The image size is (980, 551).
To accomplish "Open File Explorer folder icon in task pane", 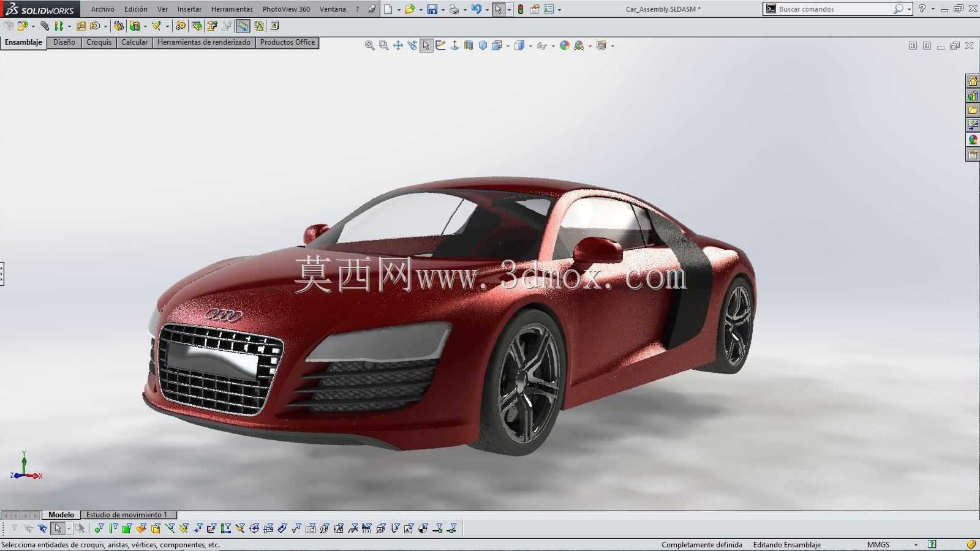I will tap(973, 110).
